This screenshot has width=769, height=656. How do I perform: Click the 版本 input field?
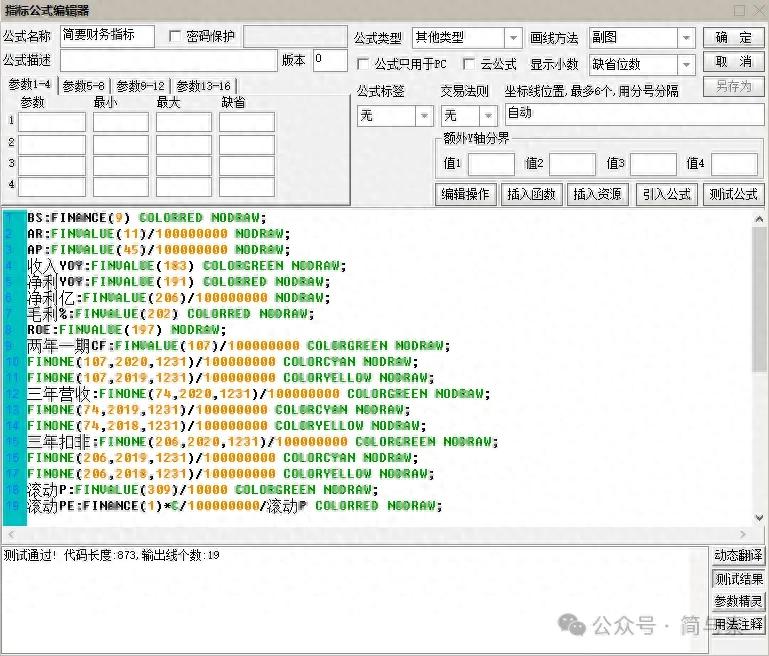pos(330,61)
